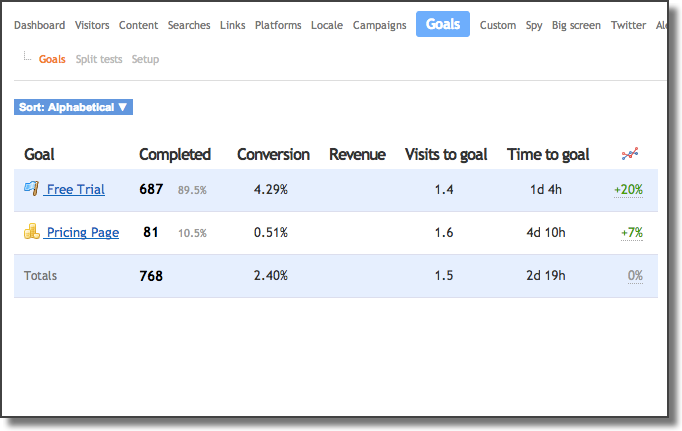Viewport: 682px width, 431px height.
Task: Click the 1d 4h time value
Action: [545, 190]
